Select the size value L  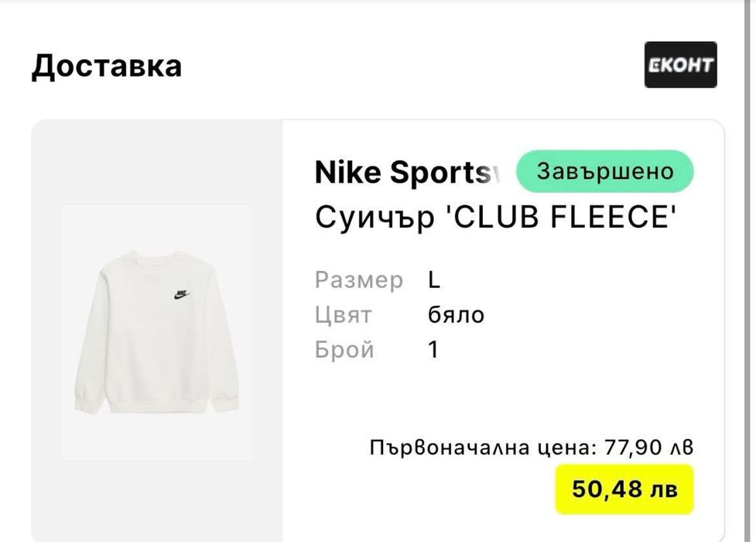434,280
